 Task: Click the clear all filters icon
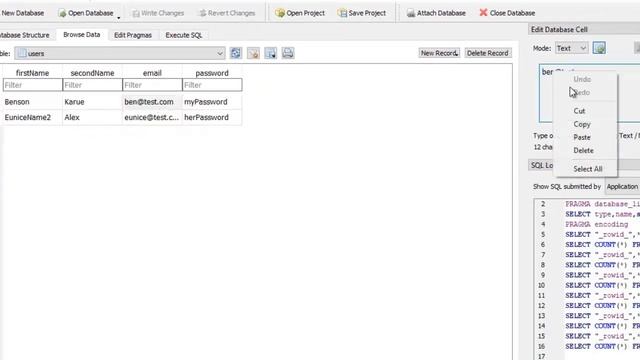click(253, 53)
